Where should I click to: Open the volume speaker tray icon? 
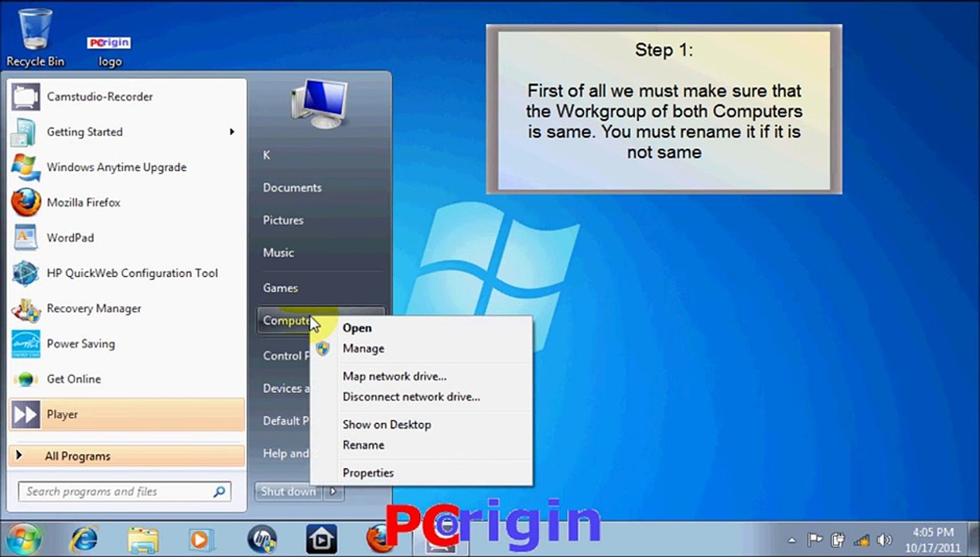click(x=884, y=540)
